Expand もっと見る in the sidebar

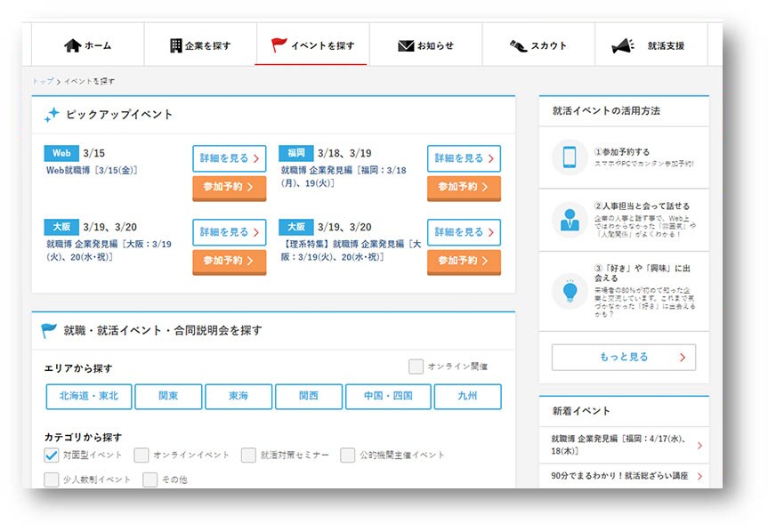tap(623, 358)
